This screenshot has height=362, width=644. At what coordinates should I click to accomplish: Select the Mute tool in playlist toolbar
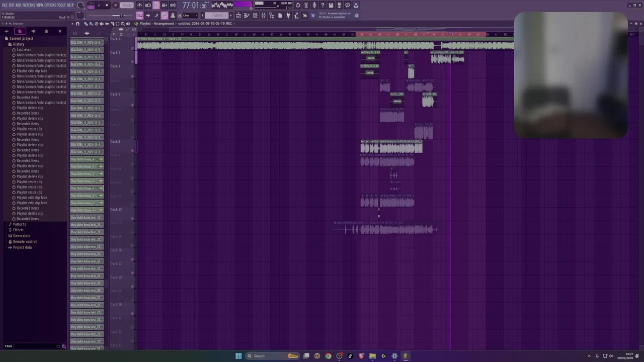(x=102, y=24)
